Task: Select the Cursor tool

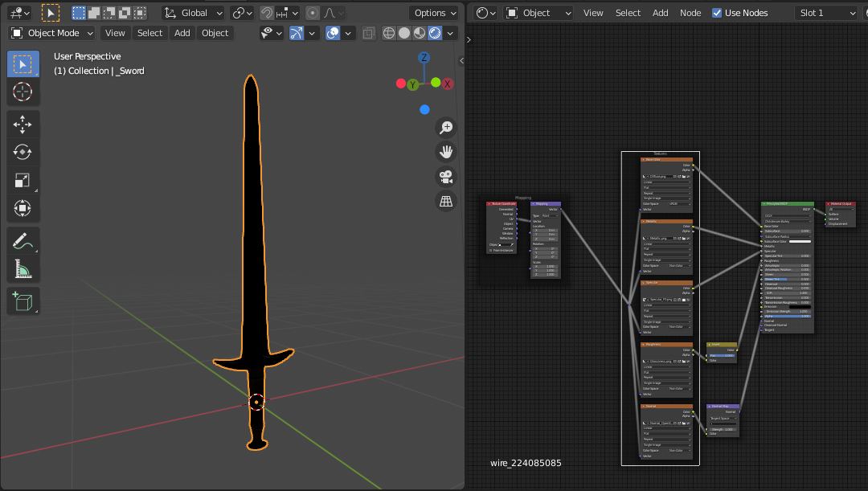Action: 23,92
